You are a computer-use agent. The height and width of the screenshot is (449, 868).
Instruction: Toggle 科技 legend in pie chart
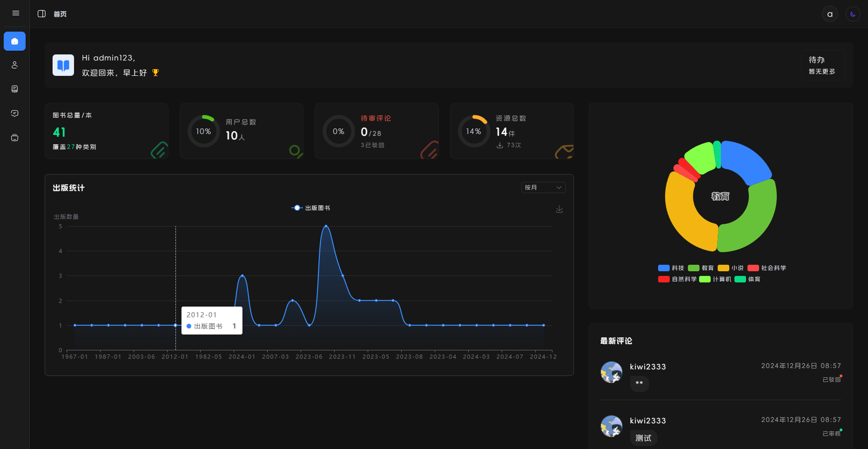pos(671,268)
